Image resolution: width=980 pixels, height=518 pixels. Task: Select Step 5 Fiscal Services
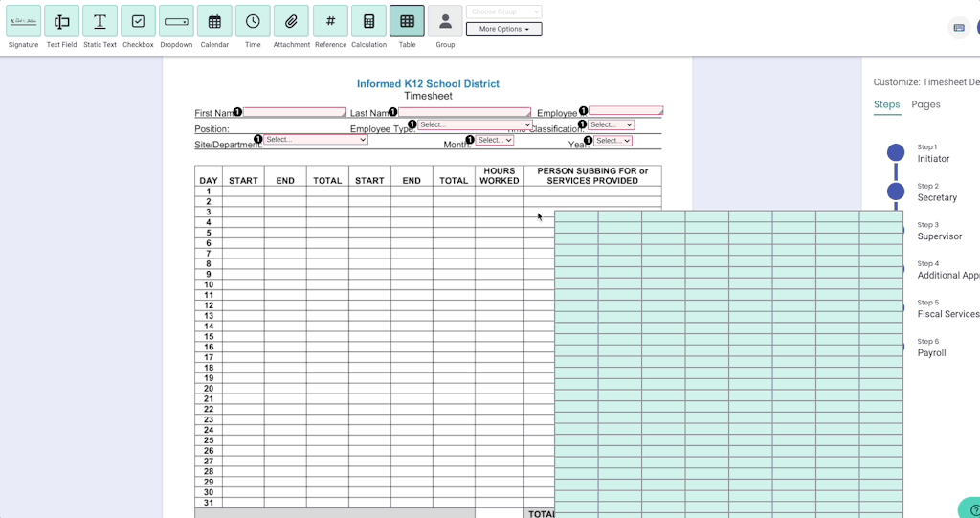(948, 308)
